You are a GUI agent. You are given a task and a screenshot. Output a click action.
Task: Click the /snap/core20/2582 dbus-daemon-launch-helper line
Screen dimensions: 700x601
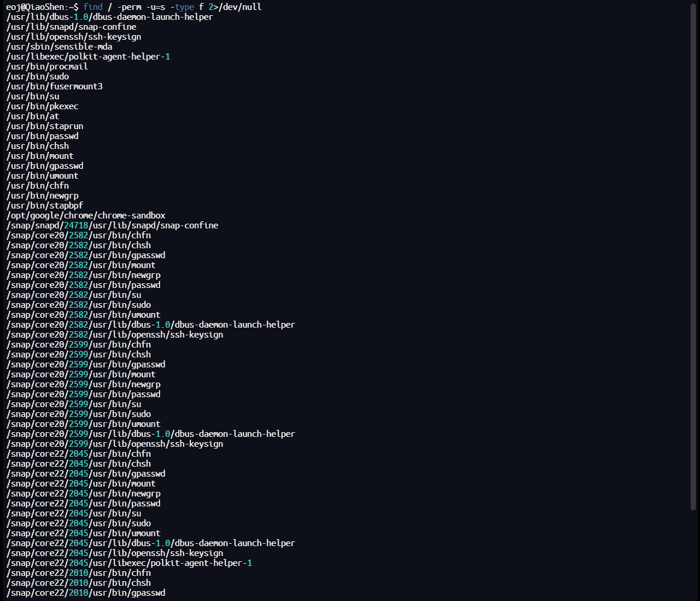150,325
